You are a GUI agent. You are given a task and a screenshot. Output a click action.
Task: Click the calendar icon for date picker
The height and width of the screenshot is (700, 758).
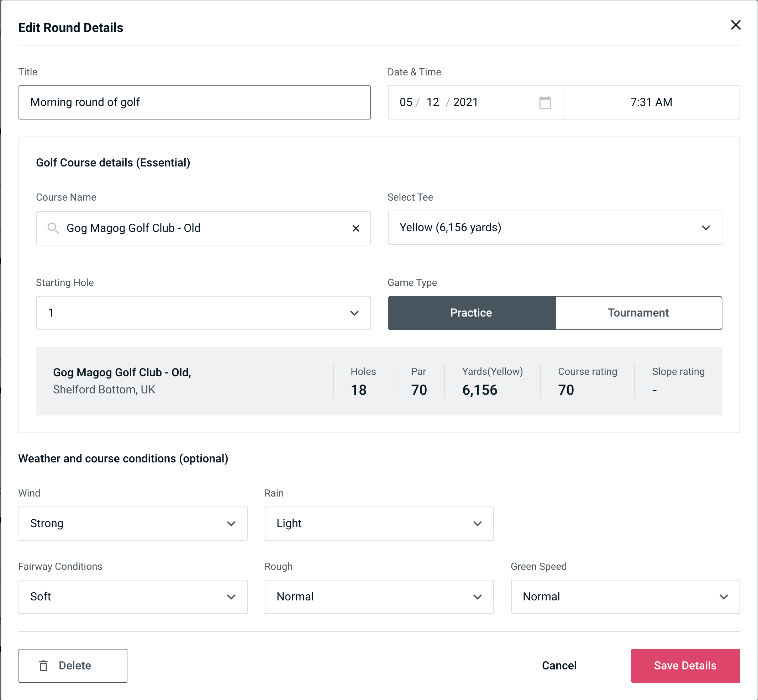pos(545,103)
